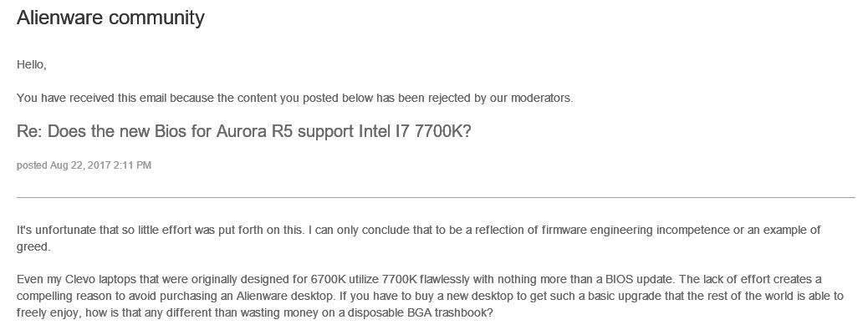Click the Hello greeting line
868x335 pixels.
coord(32,65)
